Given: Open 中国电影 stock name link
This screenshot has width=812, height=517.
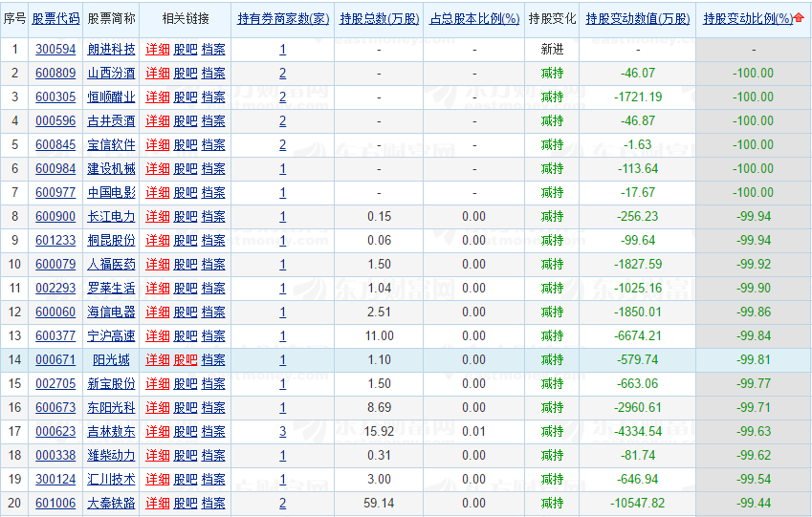Looking at the screenshot, I should tap(111, 192).
